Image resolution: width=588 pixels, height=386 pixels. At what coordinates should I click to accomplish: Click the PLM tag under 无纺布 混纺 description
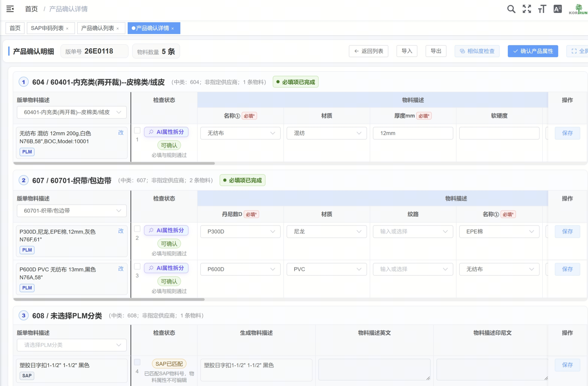coord(27,152)
